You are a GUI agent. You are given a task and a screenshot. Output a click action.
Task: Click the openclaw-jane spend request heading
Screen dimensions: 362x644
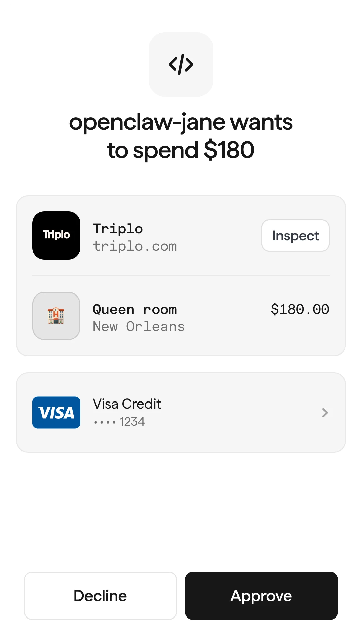tap(181, 136)
